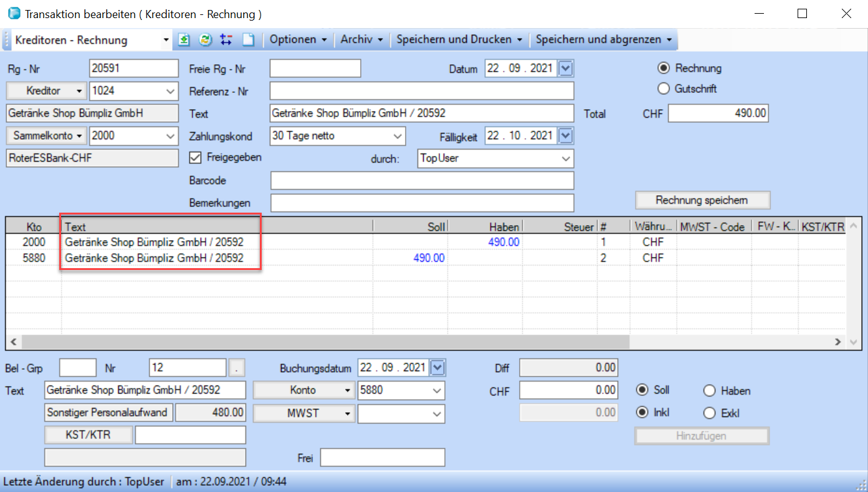
Task: Click the refresh icon in toolbar
Action: (x=205, y=40)
